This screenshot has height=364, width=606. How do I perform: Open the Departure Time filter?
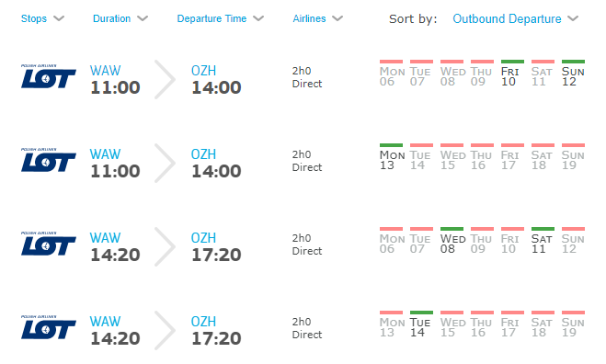221,18
